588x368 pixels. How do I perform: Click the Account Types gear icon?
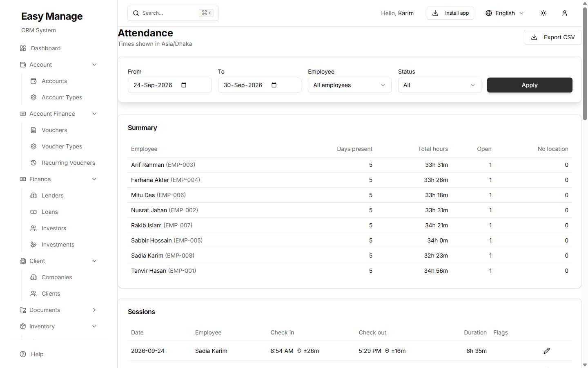(x=33, y=97)
